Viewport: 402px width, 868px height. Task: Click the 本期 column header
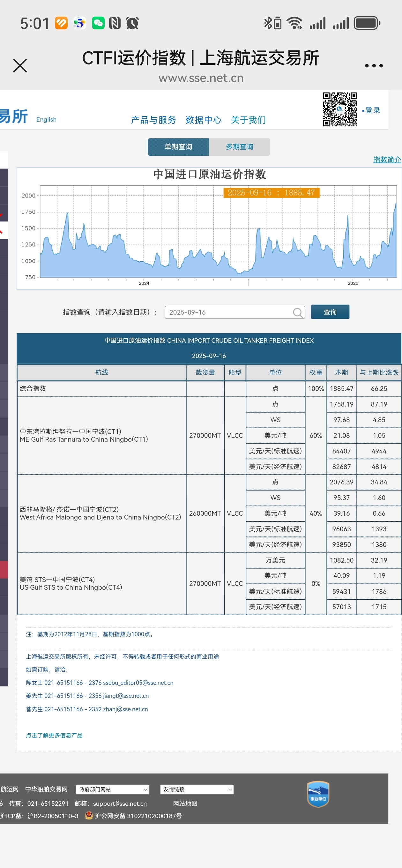[341, 373]
